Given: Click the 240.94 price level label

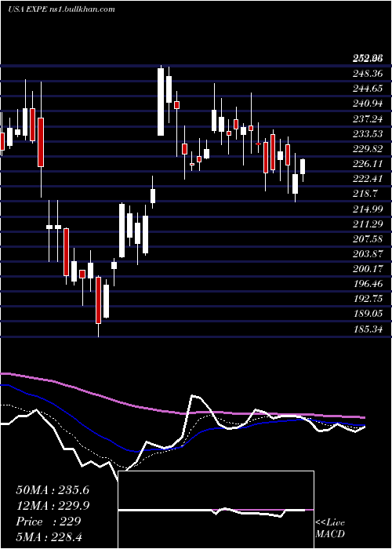Looking at the screenshot, I should [x=367, y=104].
